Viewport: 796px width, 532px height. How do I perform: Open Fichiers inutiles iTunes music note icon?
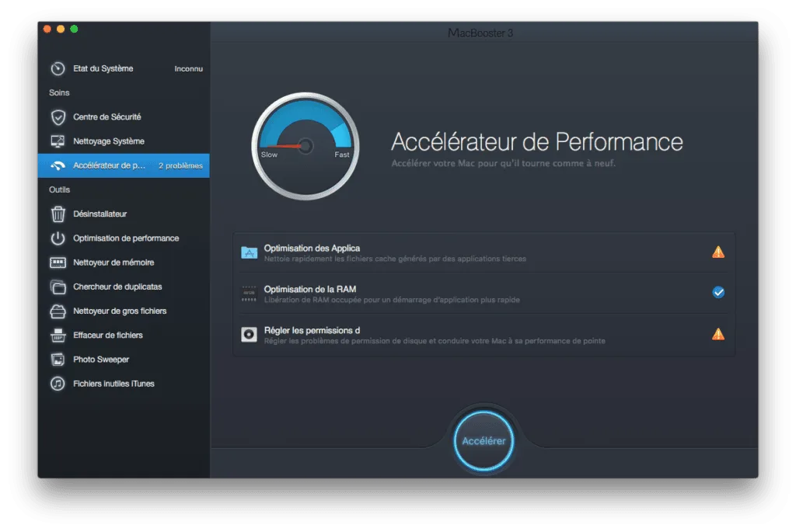(x=58, y=383)
